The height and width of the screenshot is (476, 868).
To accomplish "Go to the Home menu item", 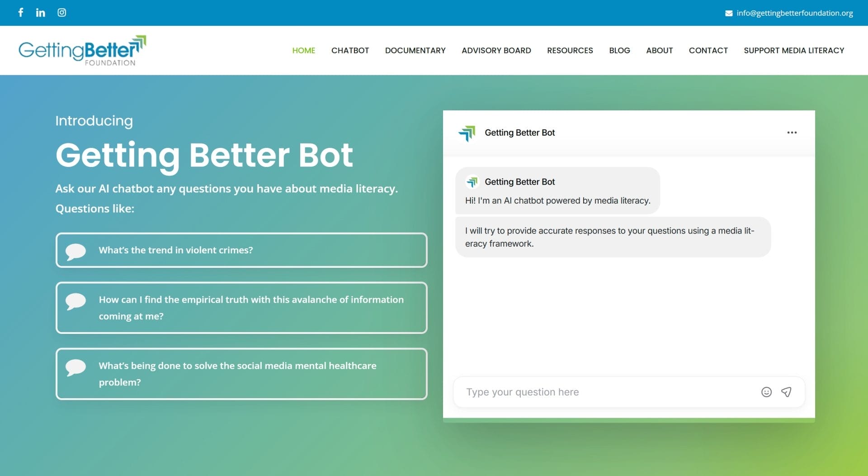I will (x=304, y=50).
